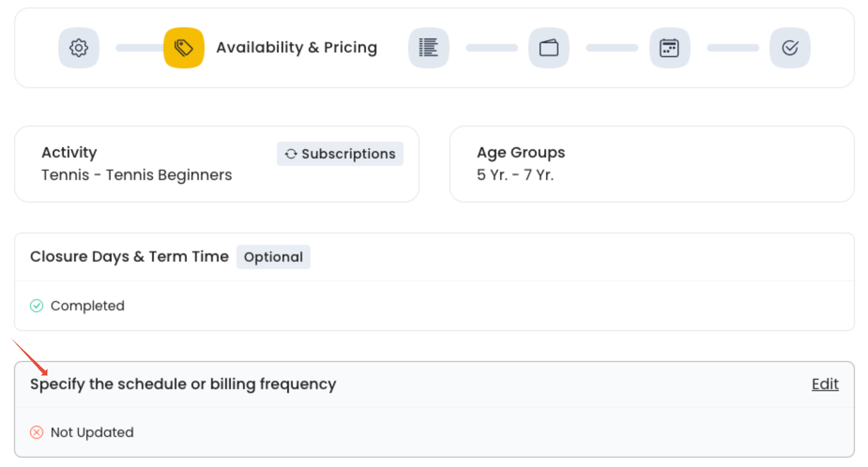Screen dimensions: 868x467
Task: Go to the wallet step icon
Action: (549, 48)
